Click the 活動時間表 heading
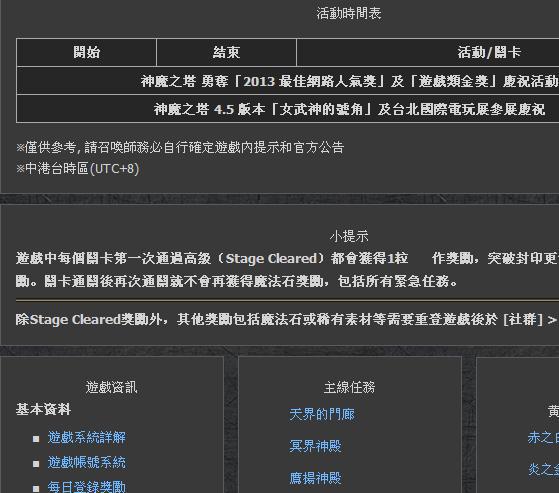Image resolution: width=559 pixels, height=493 pixels. [349, 14]
